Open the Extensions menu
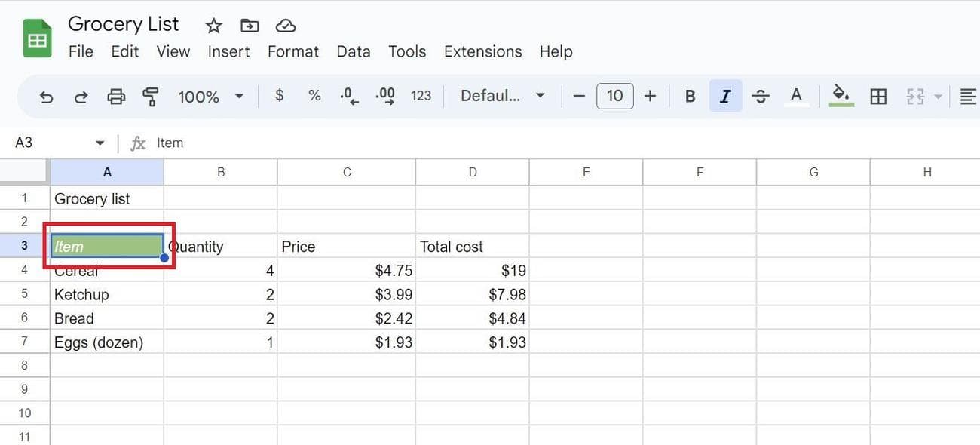The image size is (980, 445). click(482, 51)
